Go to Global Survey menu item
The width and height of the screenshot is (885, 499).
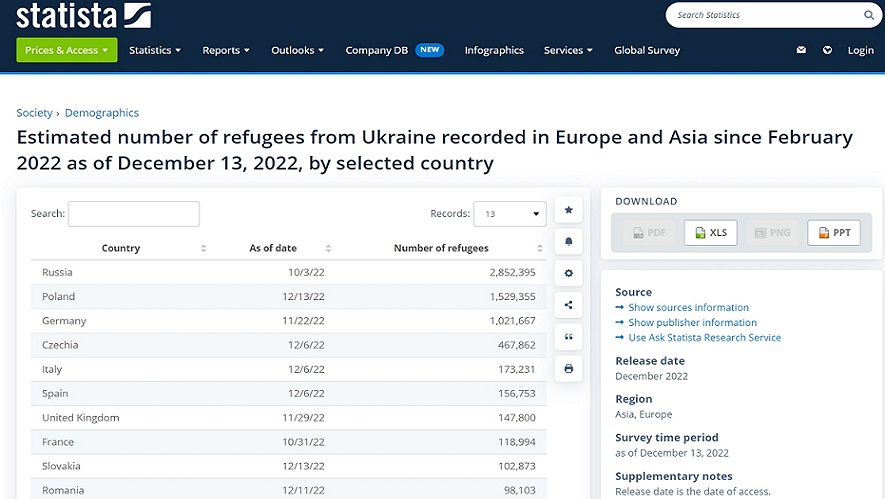[647, 50]
